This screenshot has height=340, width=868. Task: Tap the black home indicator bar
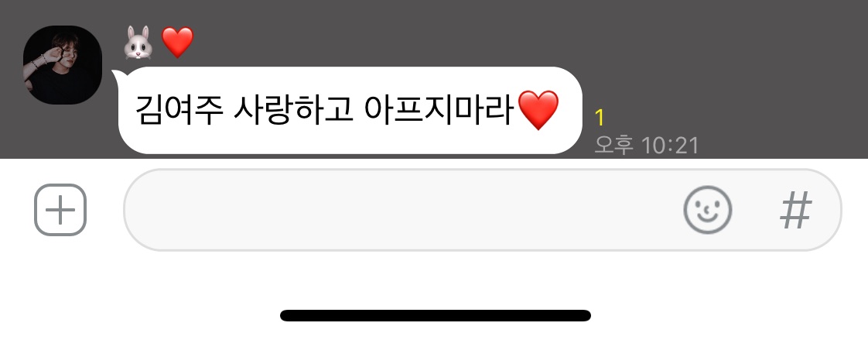pyautogui.click(x=435, y=316)
